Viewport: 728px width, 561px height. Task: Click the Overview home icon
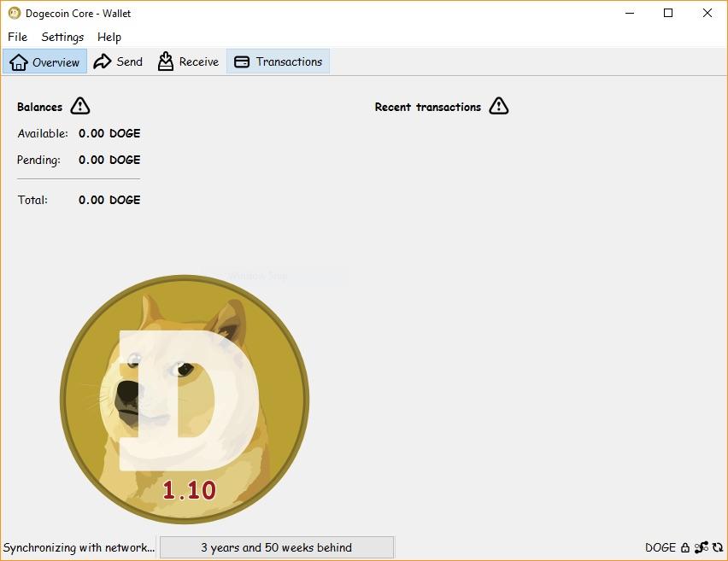pos(17,61)
